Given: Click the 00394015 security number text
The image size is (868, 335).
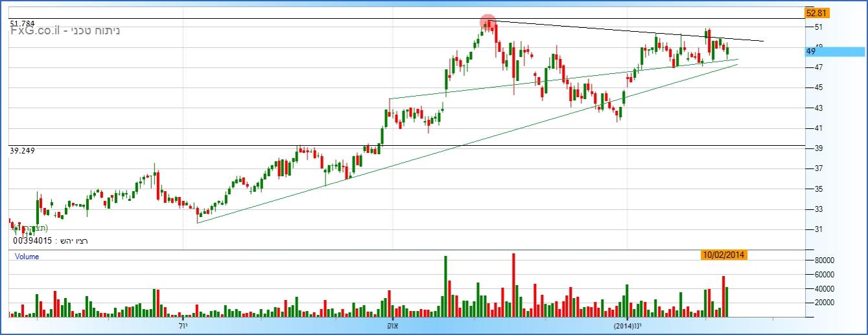Looking at the screenshot, I should (32, 241).
